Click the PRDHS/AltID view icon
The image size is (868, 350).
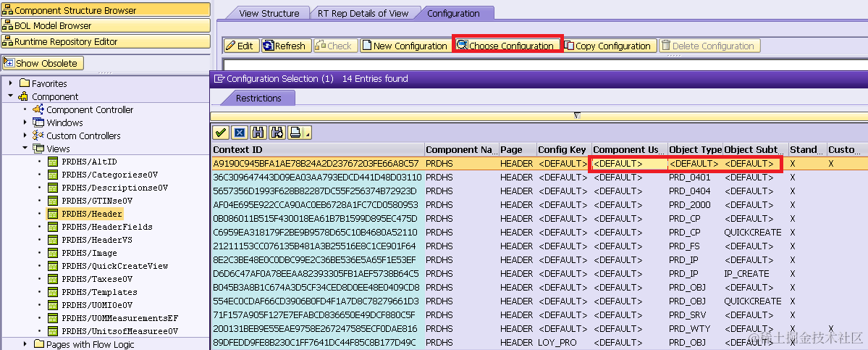click(x=53, y=161)
